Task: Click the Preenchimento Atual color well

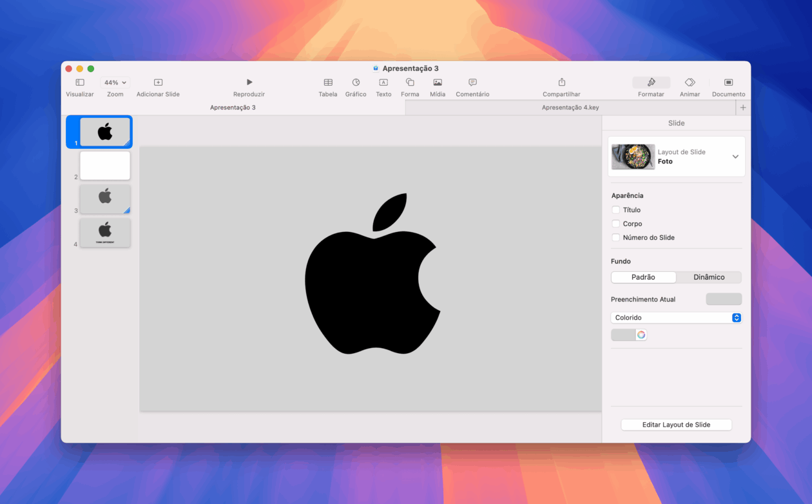Action: point(724,299)
